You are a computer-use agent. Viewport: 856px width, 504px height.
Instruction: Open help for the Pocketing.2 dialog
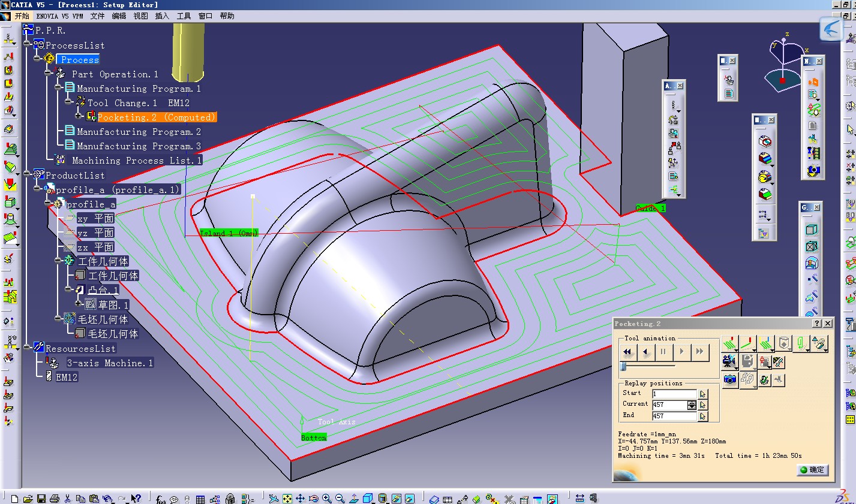817,324
